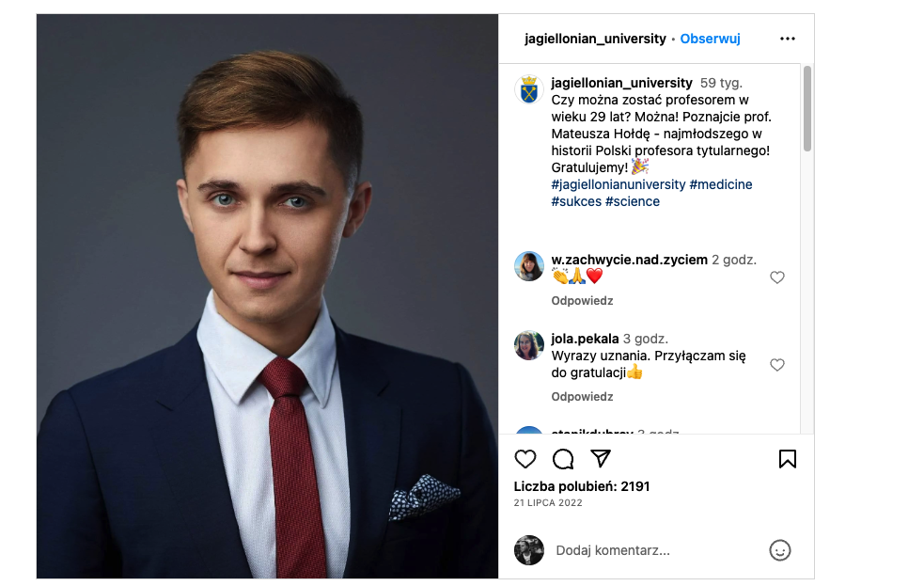Click the Jagiellonian University crest avatar
Screen dimensions: 924x586
click(529, 90)
